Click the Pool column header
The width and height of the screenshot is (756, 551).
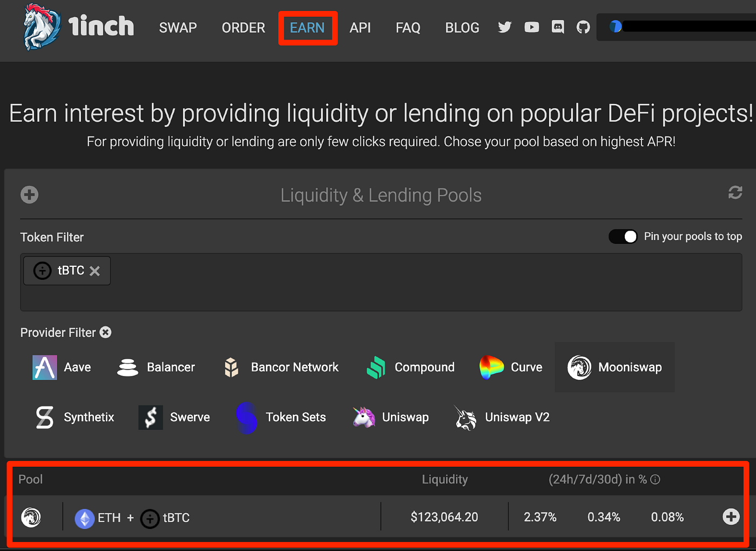[30, 479]
